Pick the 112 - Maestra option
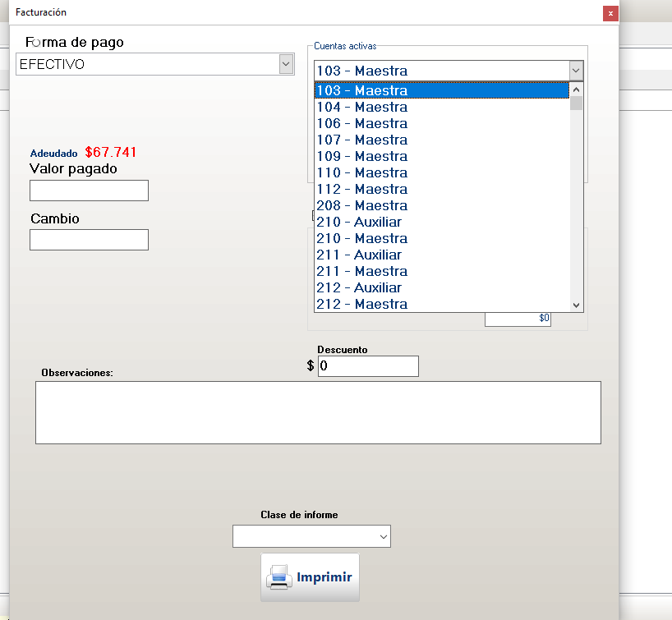The height and width of the screenshot is (620, 672). pos(361,189)
